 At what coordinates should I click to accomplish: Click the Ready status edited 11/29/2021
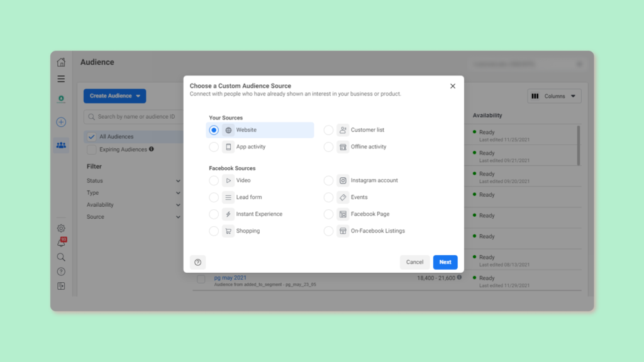click(x=487, y=278)
